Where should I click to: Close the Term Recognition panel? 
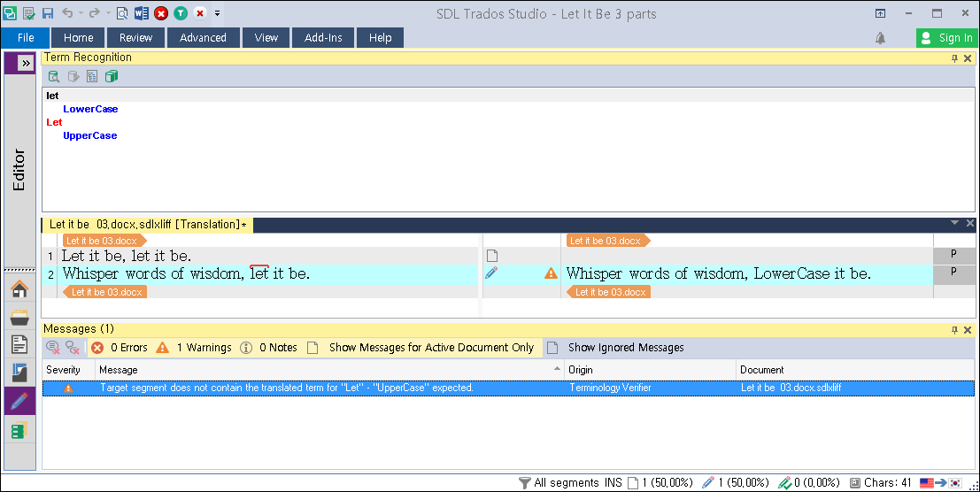pyautogui.click(x=968, y=58)
